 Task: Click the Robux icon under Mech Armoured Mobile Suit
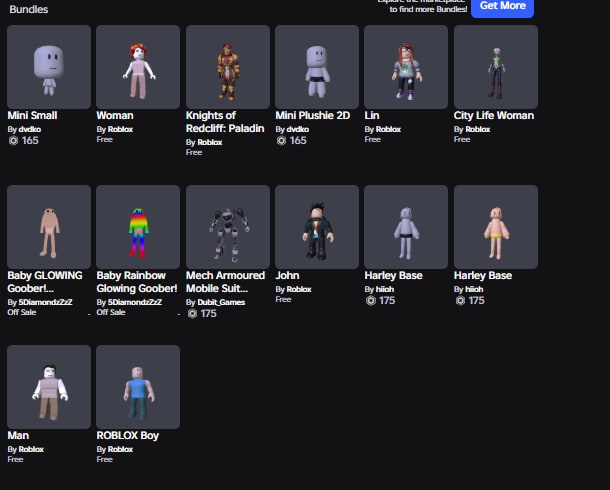pyautogui.click(x=192, y=313)
